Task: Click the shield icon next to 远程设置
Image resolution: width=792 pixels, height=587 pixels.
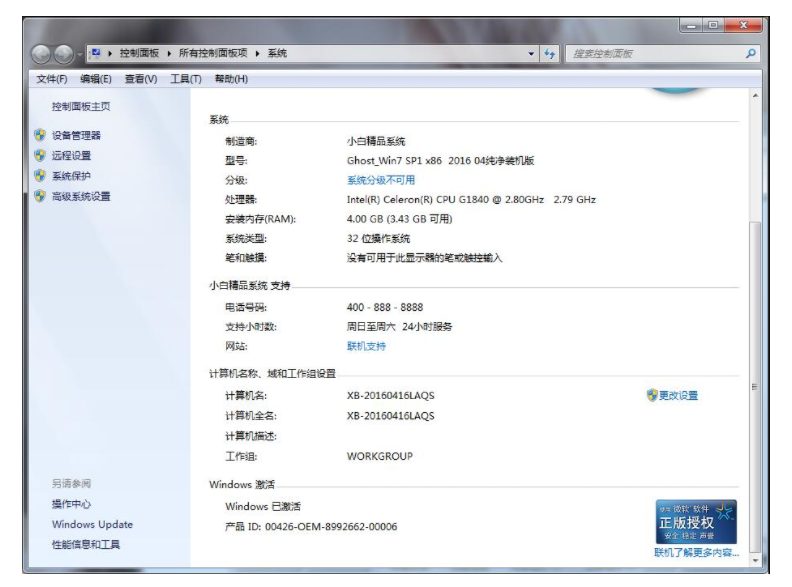Action: [x=40, y=155]
